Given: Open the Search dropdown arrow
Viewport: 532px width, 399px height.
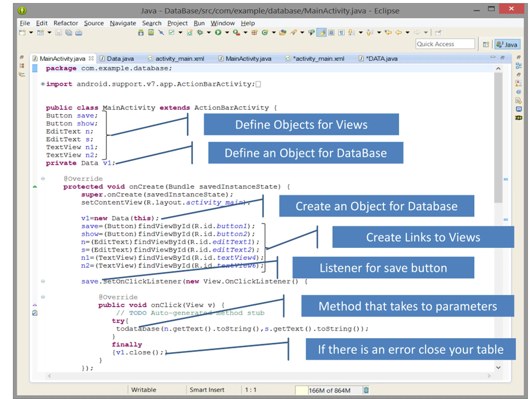Looking at the screenshot, I should pos(302,32).
